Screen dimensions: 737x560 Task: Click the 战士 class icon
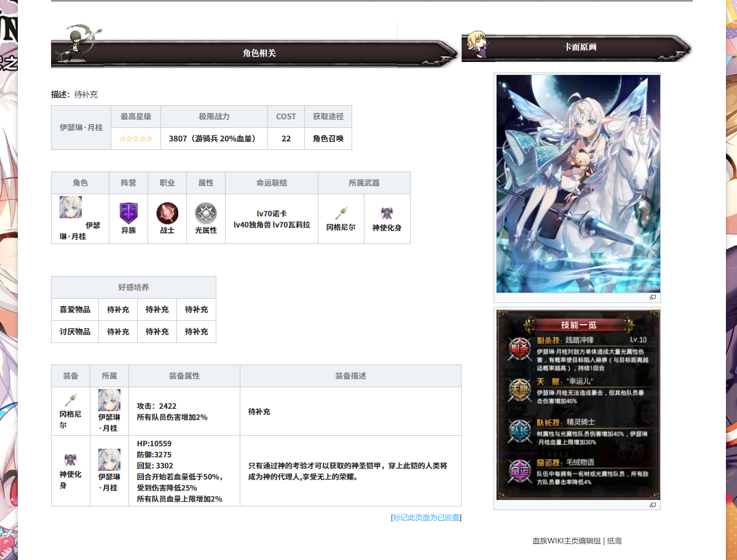pyautogui.click(x=167, y=213)
